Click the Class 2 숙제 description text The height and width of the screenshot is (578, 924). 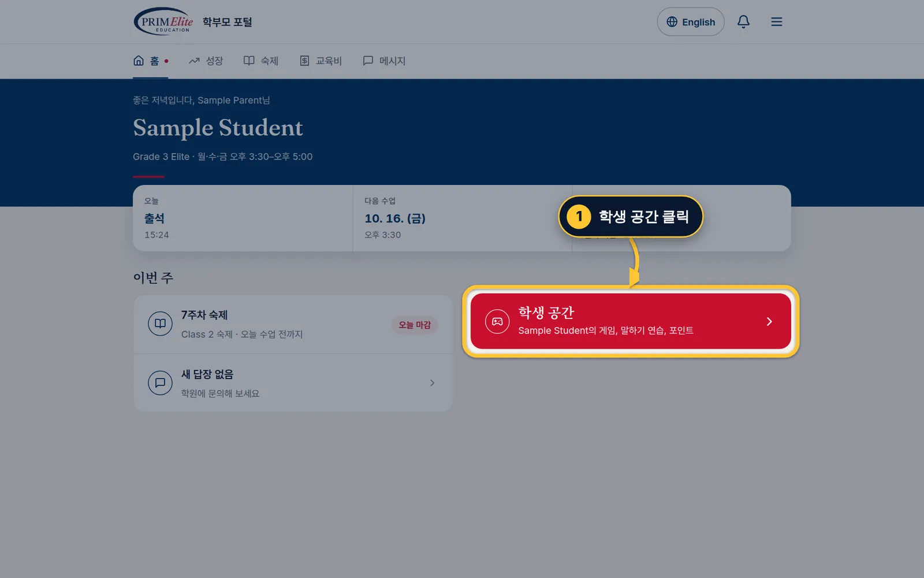tap(242, 334)
